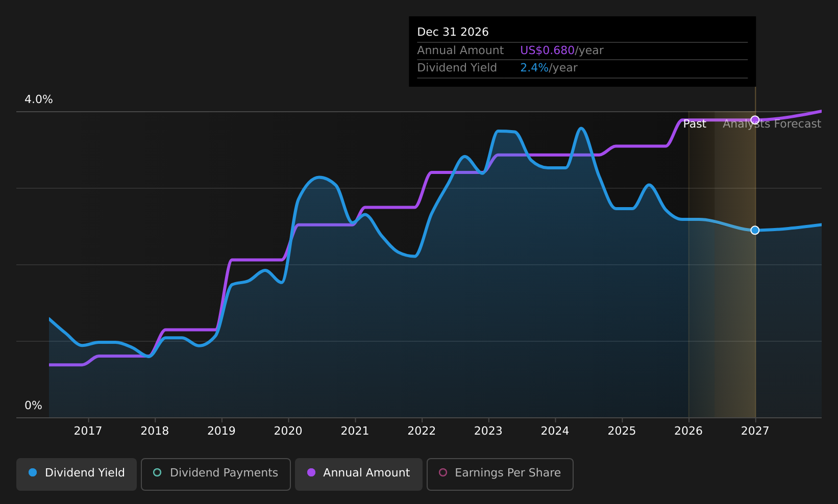Enable the Dividend Payments series

(216, 474)
